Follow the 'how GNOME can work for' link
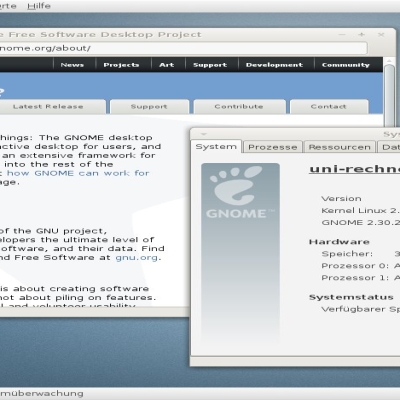 point(78,173)
